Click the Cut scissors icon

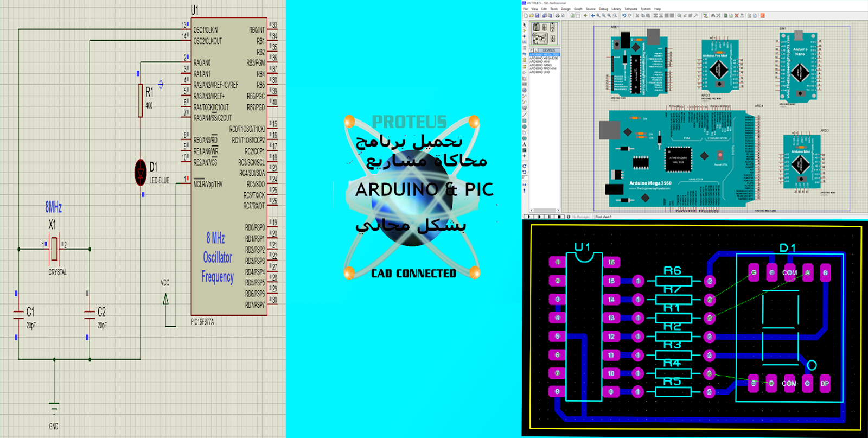pyautogui.click(x=637, y=16)
